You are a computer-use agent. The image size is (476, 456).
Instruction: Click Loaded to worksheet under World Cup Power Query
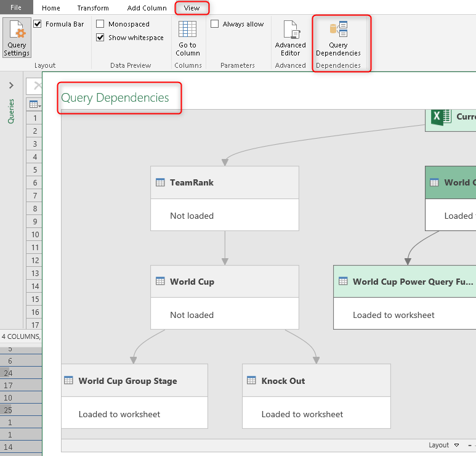click(393, 315)
